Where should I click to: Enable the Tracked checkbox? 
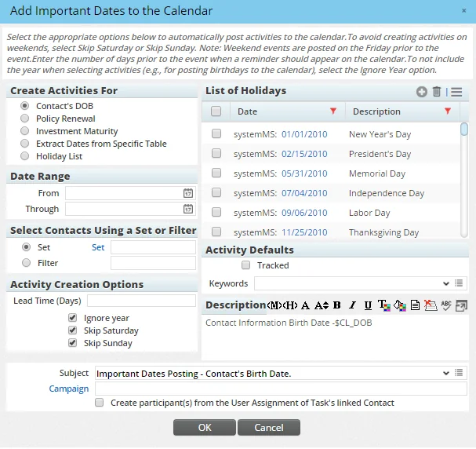(245, 265)
